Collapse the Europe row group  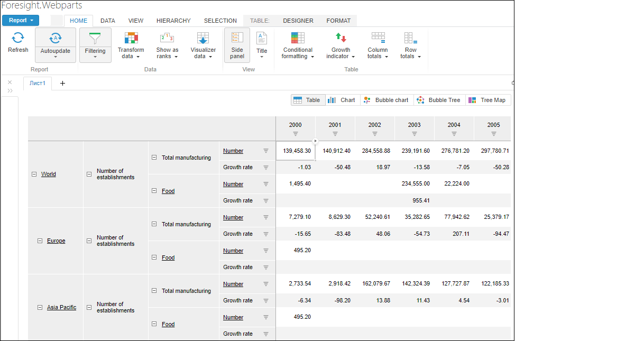click(x=40, y=241)
